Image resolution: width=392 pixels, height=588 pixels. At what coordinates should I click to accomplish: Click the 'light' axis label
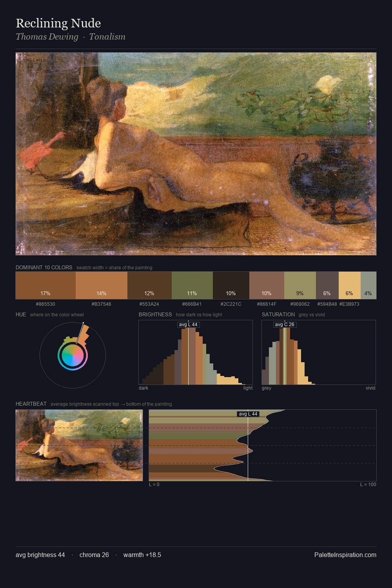(x=248, y=388)
